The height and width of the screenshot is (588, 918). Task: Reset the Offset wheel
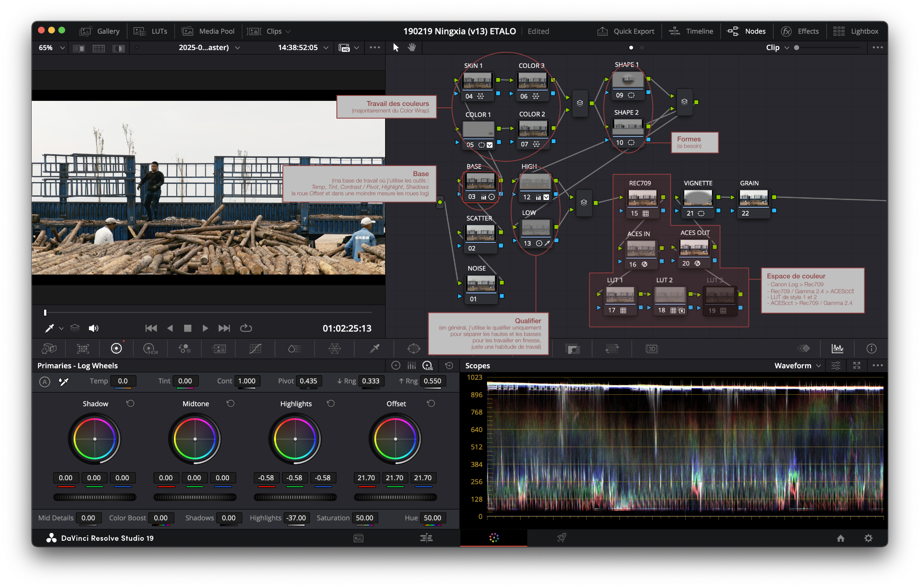pos(431,404)
